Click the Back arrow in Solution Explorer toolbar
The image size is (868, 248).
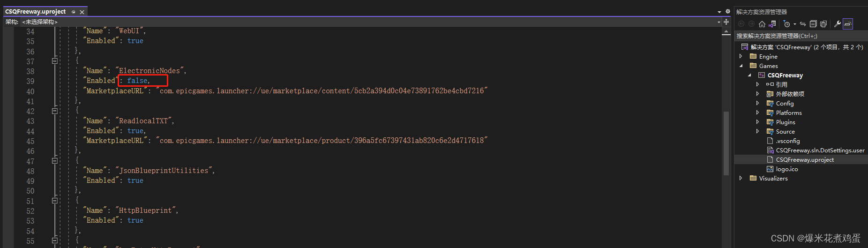(x=741, y=24)
